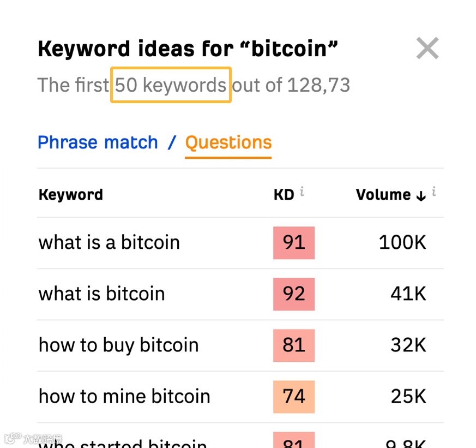Click the Keyword column header

click(x=70, y=194)
